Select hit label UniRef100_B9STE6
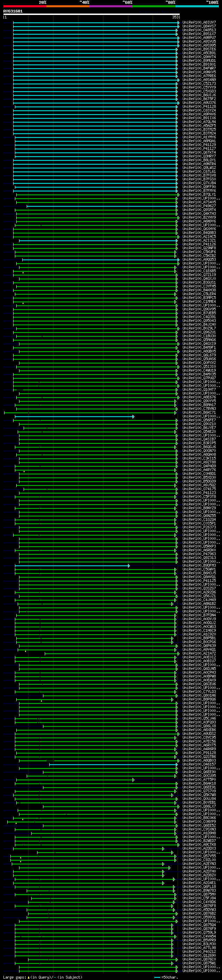 tap(199, 49)
